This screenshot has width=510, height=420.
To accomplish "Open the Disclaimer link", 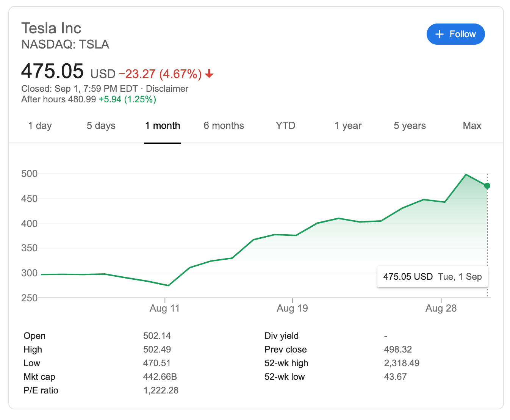I will pyautogui.click(x=167, y=89).
